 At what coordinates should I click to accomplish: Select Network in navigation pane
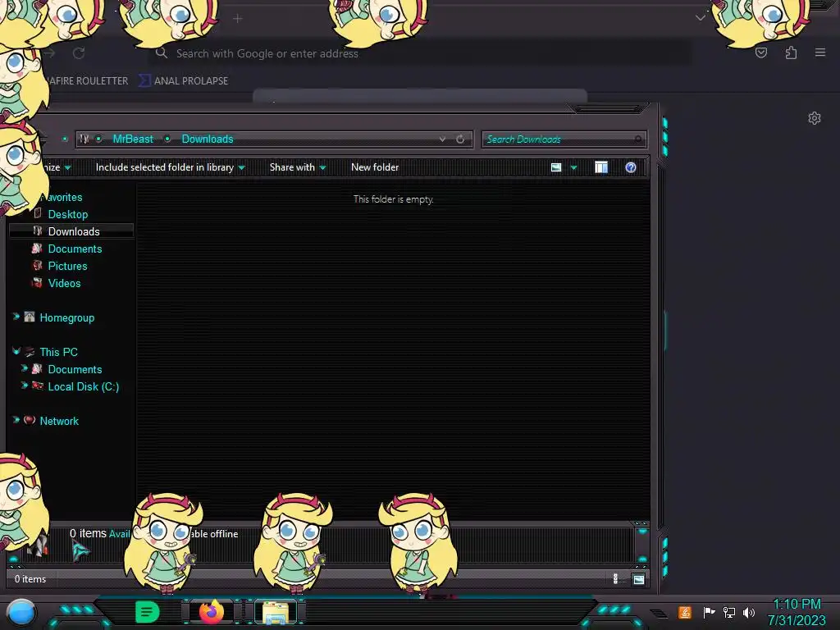click(x=59, y=421)
